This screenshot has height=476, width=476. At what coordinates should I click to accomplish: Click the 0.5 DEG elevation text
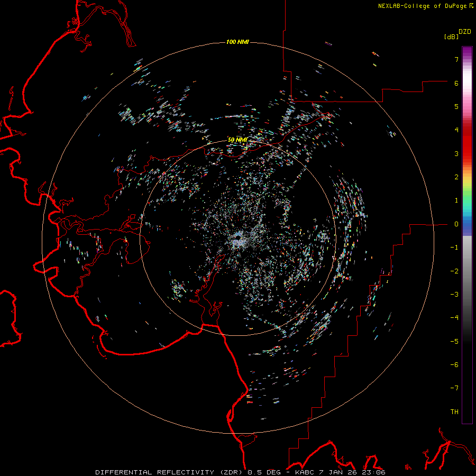(266, 472)
